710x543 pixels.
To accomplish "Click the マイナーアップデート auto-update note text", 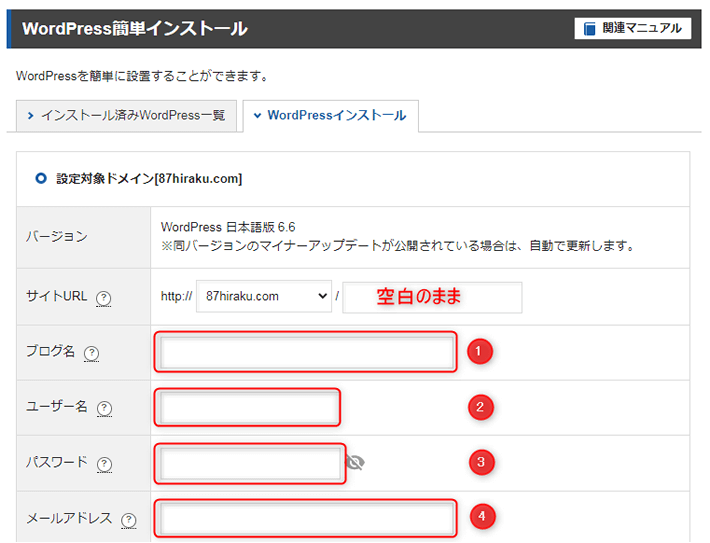I will point(397,246).
